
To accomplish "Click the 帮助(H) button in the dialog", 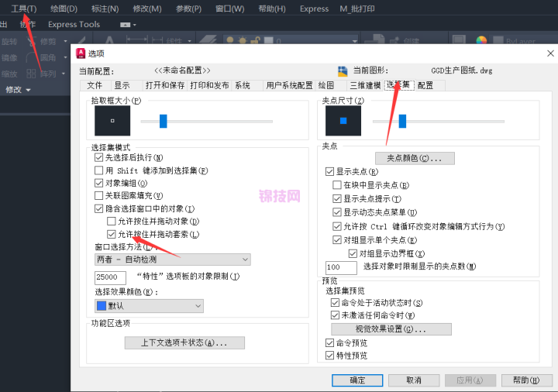I will coord(527,380).
